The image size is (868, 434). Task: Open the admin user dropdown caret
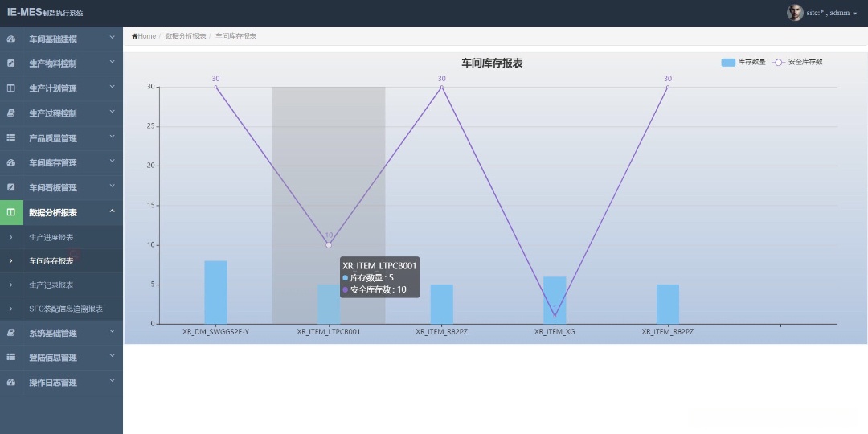coord(854,14)
